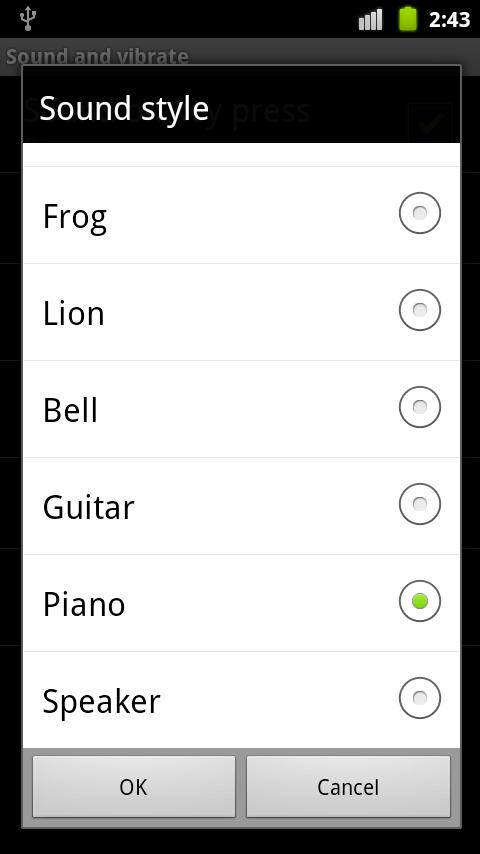Screen dimensions: 480x854
Task: Pick the Bell sound label
Action: coord(70,410)
